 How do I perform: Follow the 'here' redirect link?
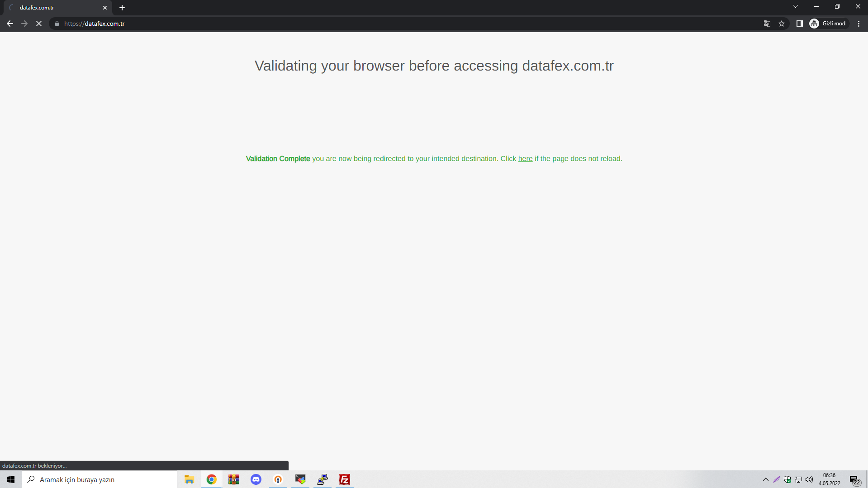tap(525, 159)
